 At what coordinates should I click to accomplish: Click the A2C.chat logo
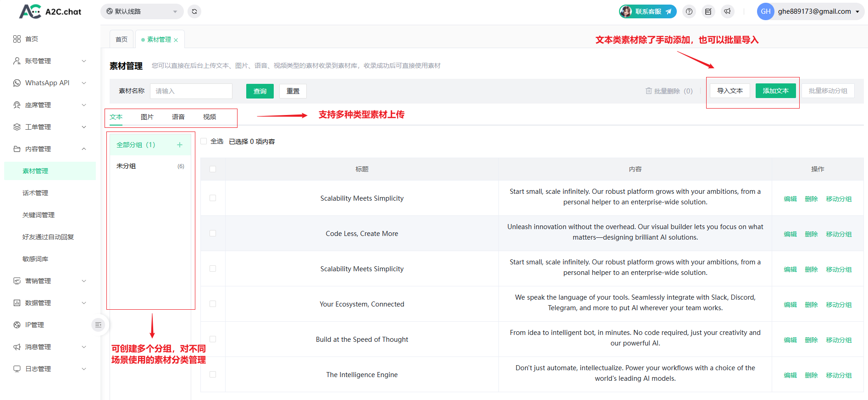[x=50, y=11]
